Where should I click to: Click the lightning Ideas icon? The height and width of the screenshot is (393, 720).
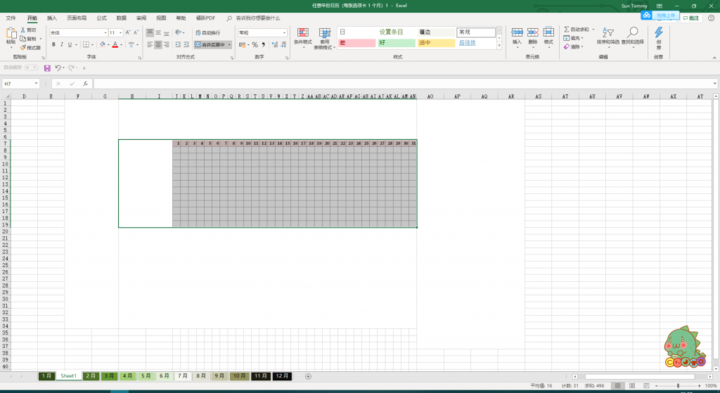[x=658, y=32]
